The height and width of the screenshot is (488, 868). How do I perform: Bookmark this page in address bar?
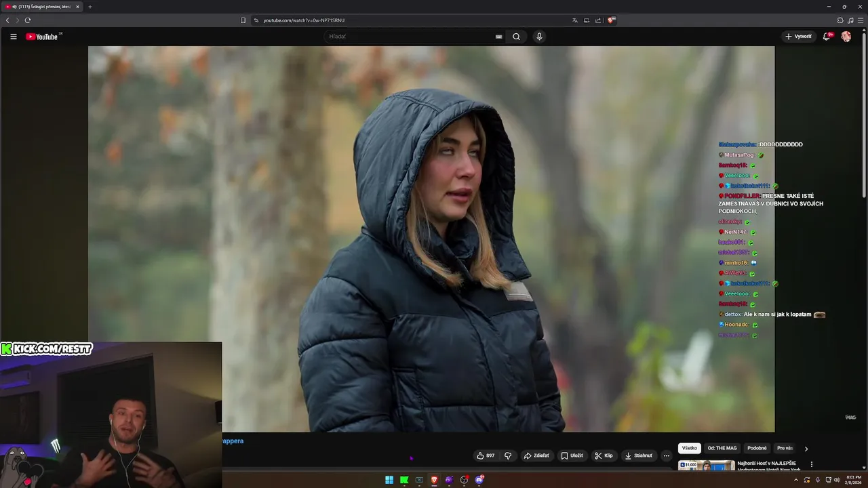coord(243,20)
